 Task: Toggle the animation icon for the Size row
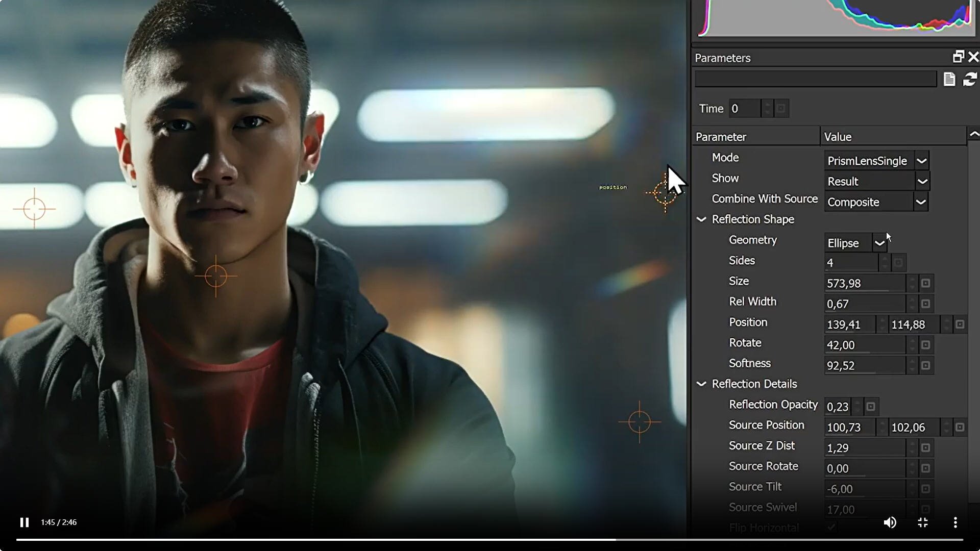coord(925,283)
